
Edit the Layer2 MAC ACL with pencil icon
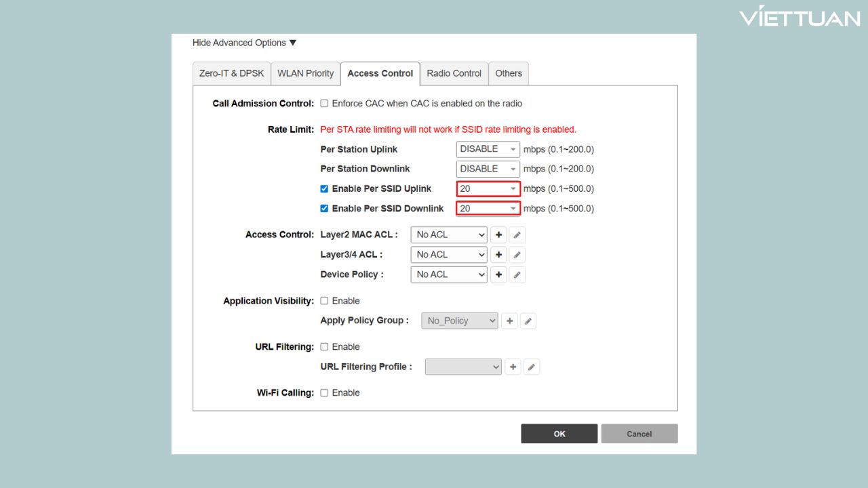point(517,235)
